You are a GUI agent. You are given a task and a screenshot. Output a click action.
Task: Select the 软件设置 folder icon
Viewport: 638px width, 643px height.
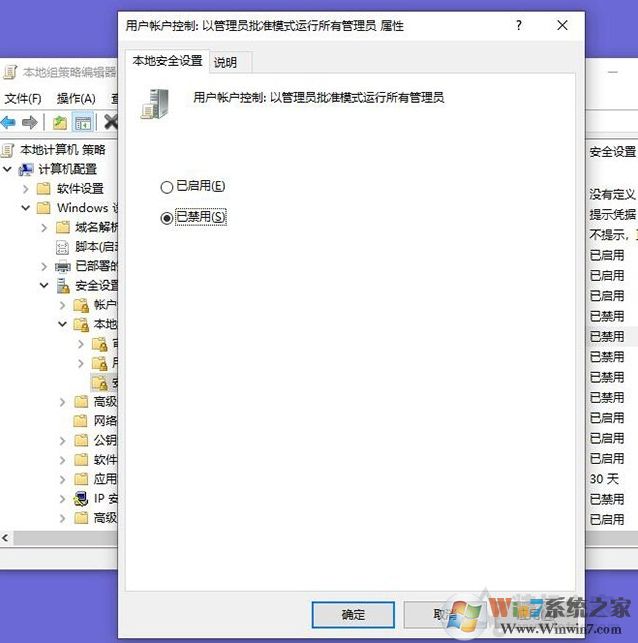[x=43, y=188]
